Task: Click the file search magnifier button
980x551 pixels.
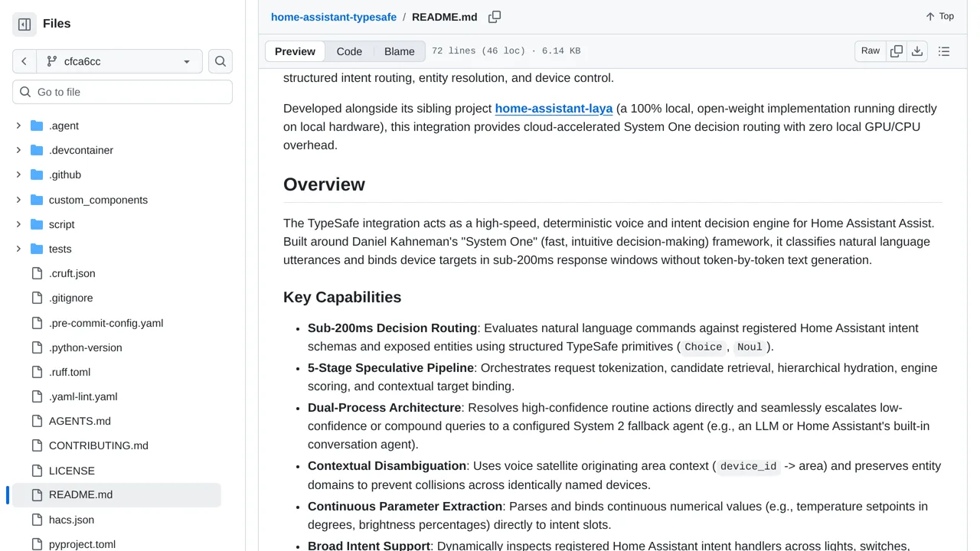Action: tap(220, 61)
